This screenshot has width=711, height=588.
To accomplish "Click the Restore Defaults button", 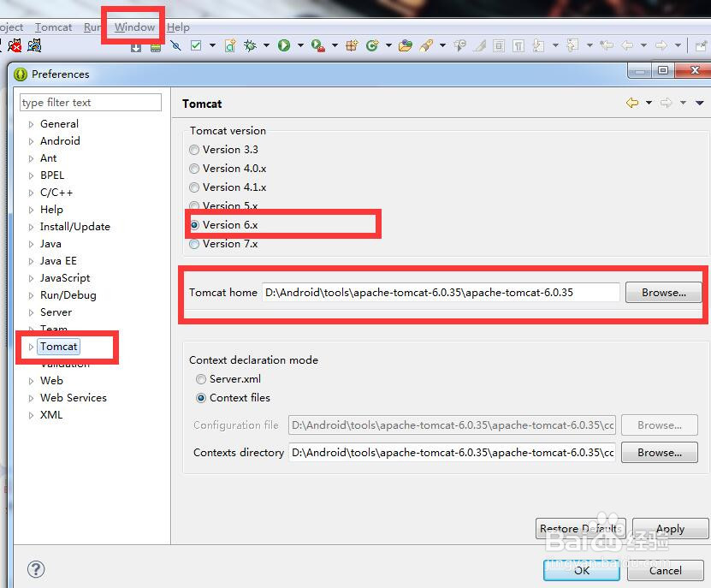I will point(580,529).
